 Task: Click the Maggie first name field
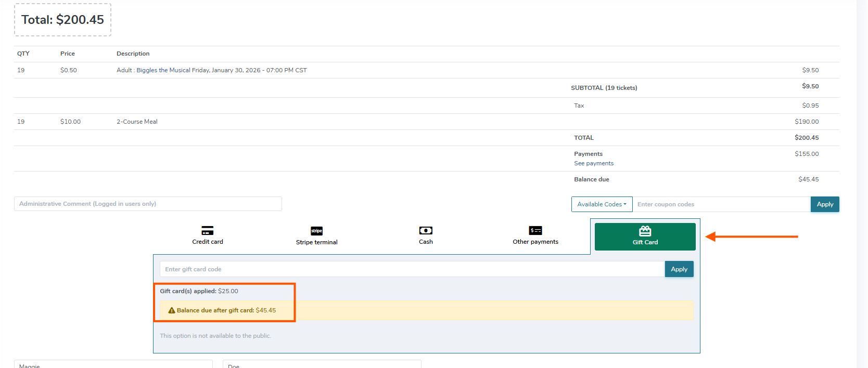click(x=113, y=364)
